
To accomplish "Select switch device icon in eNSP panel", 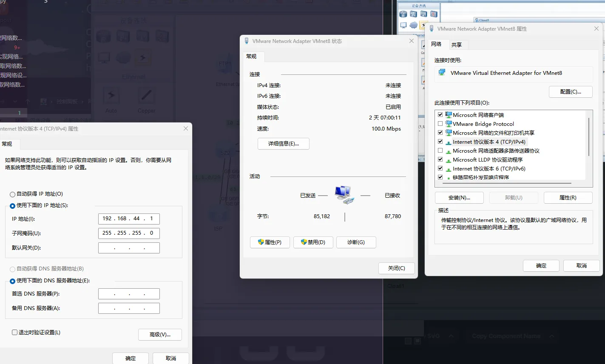I will coord(413,14).
